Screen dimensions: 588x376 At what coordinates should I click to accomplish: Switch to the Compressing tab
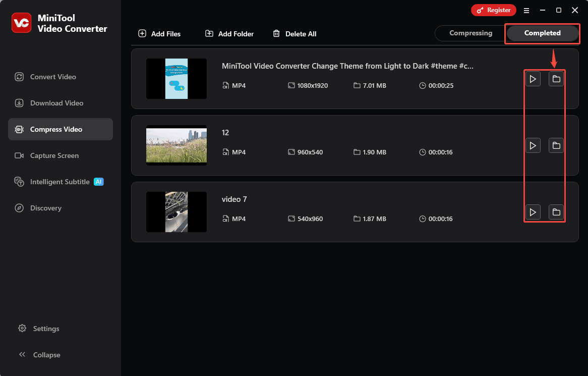tap(470, 33)
